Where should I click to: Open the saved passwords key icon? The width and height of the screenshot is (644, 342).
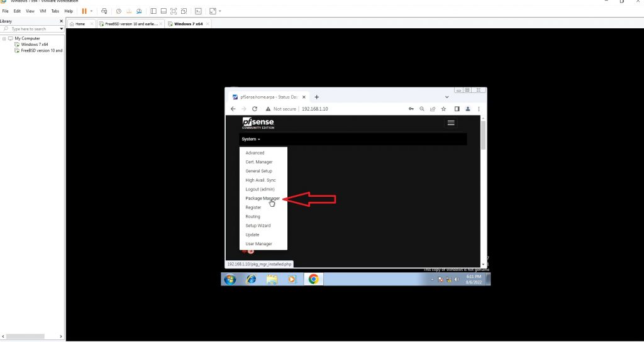click(x=411, y=109)
